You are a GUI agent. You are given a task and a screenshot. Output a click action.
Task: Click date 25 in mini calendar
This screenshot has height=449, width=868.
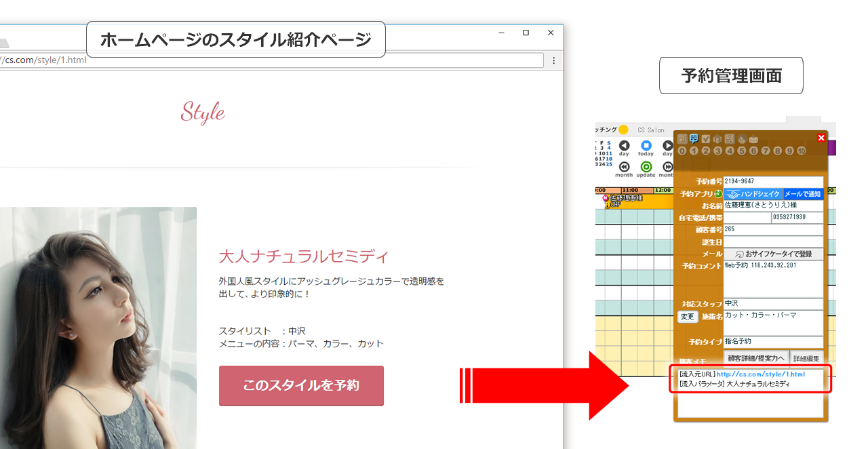pos(609,164)
